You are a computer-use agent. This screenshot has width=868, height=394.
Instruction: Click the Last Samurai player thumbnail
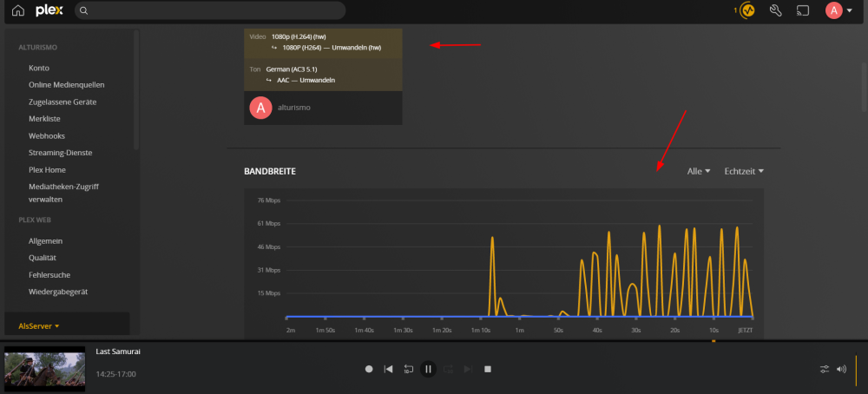point(45,369)
